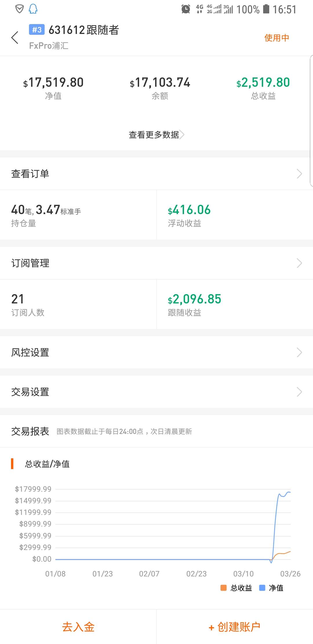
Task: Toggle the blue 净值 legend series
Action: click(271, 588)
